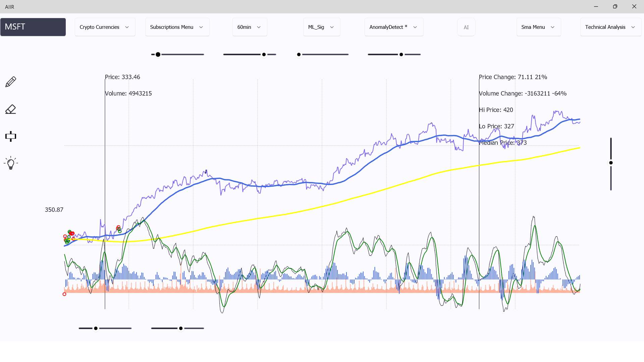Select the eraser tool
Screen dimensions: 644x362
tap(11, 109)
